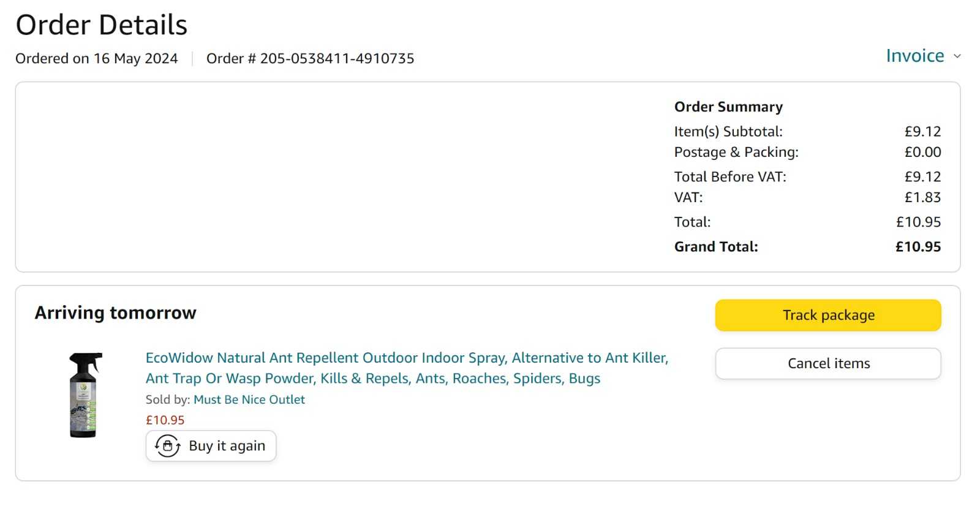Click the order number 205-0538411-4910735

[x=337, y=58]
